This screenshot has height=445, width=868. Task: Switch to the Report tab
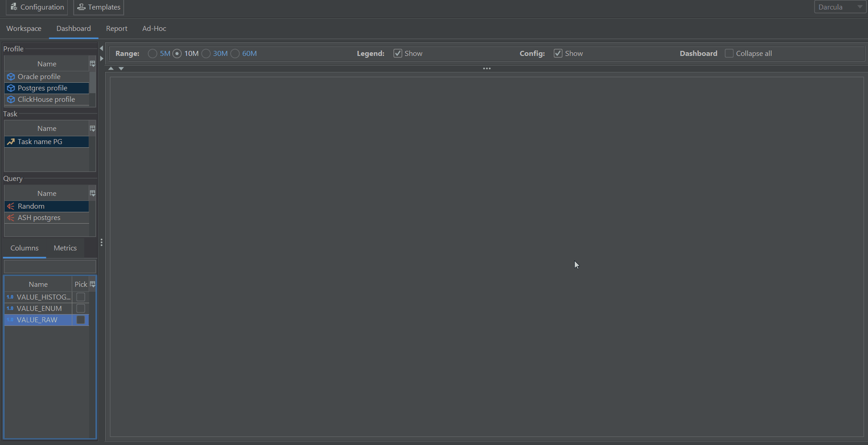pyautogui.click(x=116, y=29)
